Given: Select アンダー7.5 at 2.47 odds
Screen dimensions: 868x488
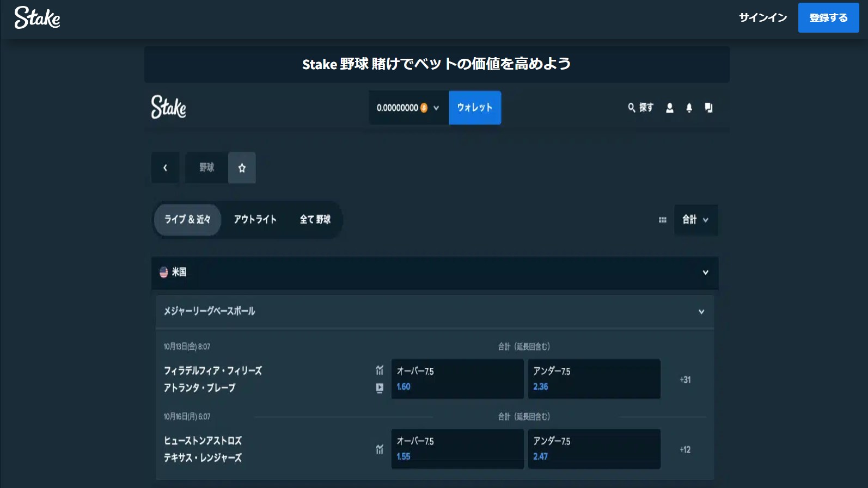Looking at the screenshot, I should [594, 449].
